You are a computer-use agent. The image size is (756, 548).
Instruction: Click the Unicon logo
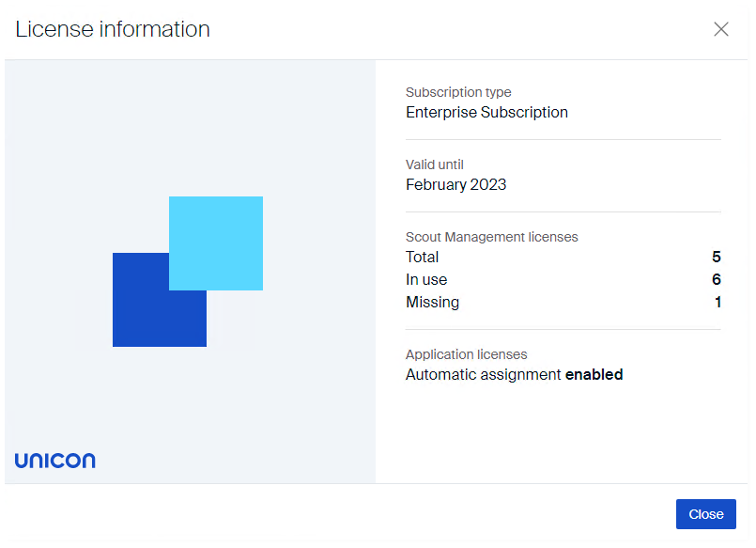[54, 461]
